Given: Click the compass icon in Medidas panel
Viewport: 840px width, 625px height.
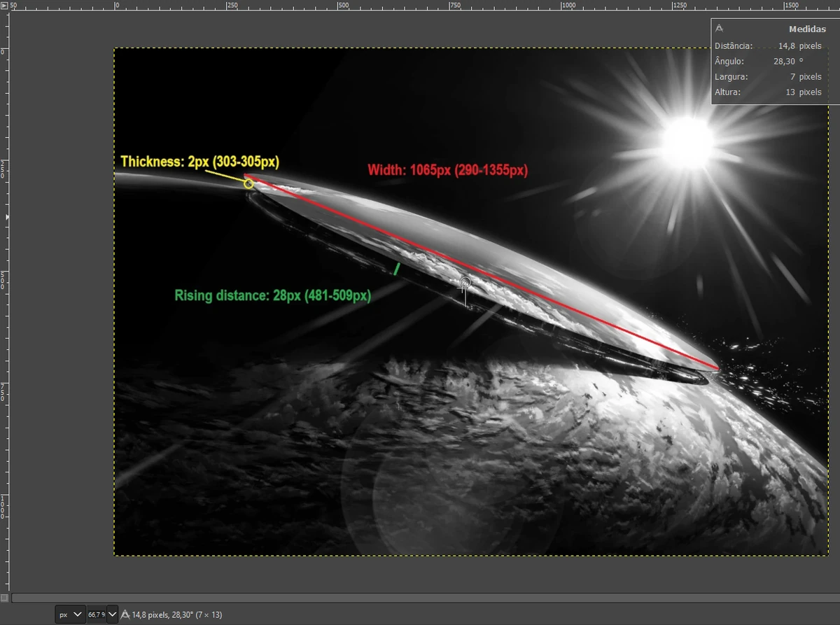Looking at the screenshot, I should pos(719,29).
